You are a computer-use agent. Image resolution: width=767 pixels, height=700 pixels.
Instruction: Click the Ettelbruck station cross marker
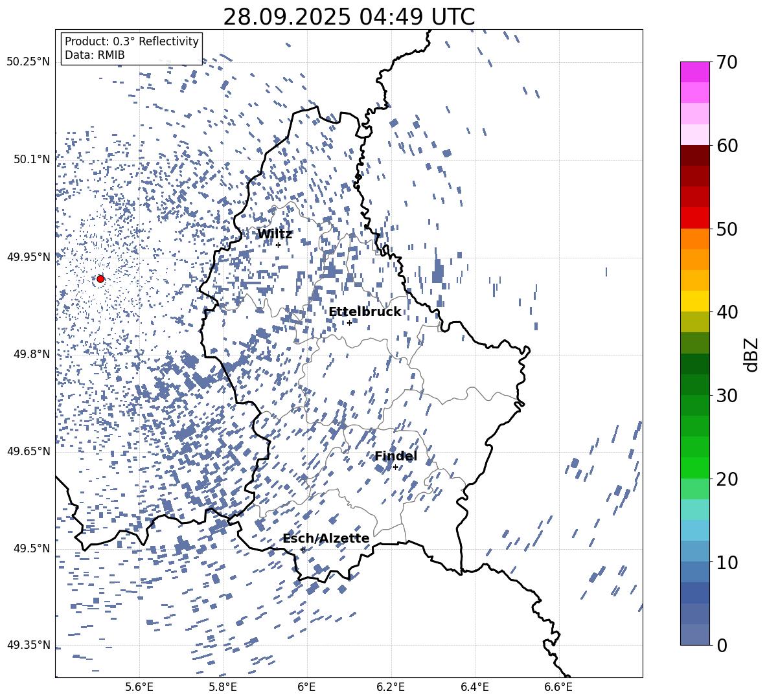coord(349,322)
